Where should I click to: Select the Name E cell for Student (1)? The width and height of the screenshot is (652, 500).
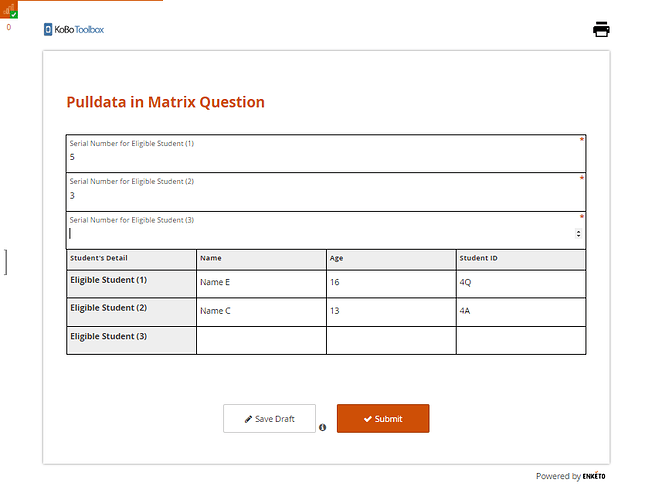click(x=261, y=283)
